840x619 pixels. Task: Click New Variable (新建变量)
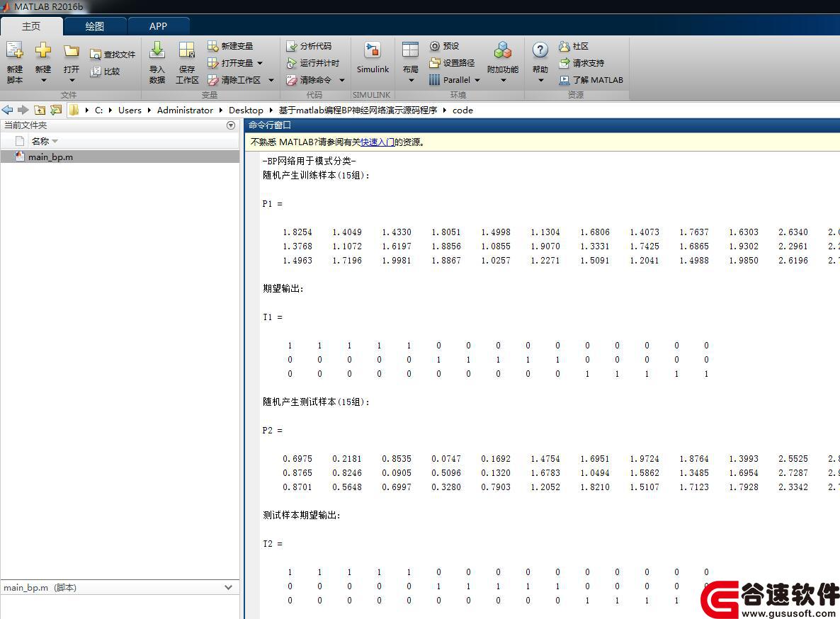(230, 46)
